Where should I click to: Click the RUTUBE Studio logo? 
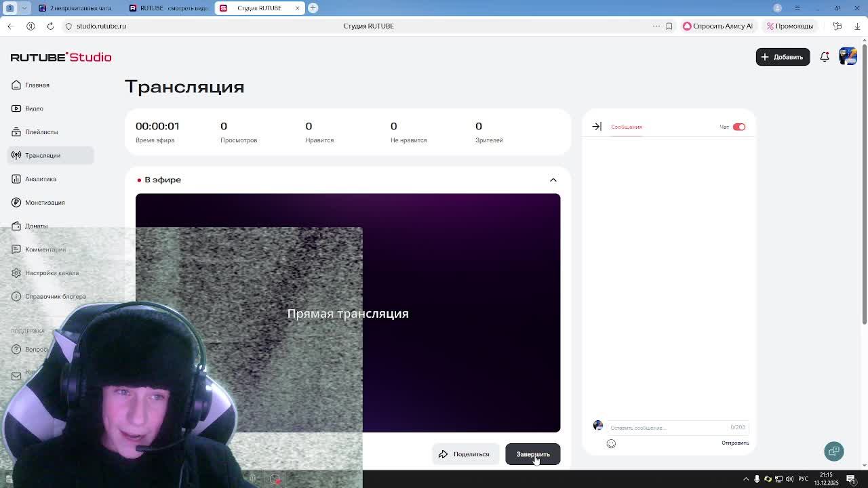click(61, 58)
